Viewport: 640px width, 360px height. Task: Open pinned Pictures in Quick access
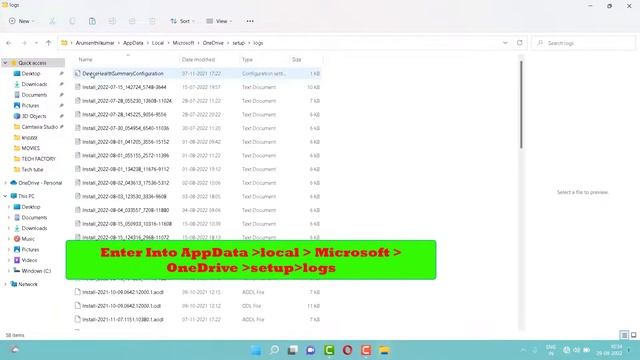point(30,105)
